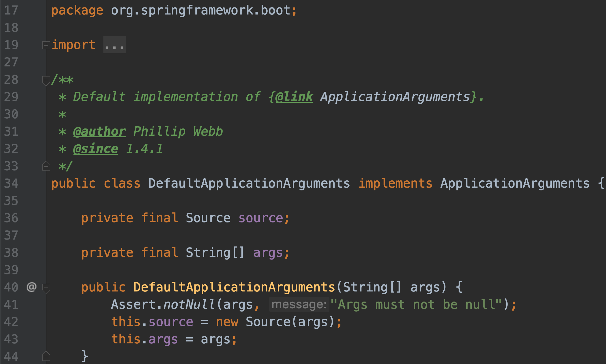Click the Source type on line 36
Image resolution: width=606 pixels, height=364 pixels.
coord(208,218)
